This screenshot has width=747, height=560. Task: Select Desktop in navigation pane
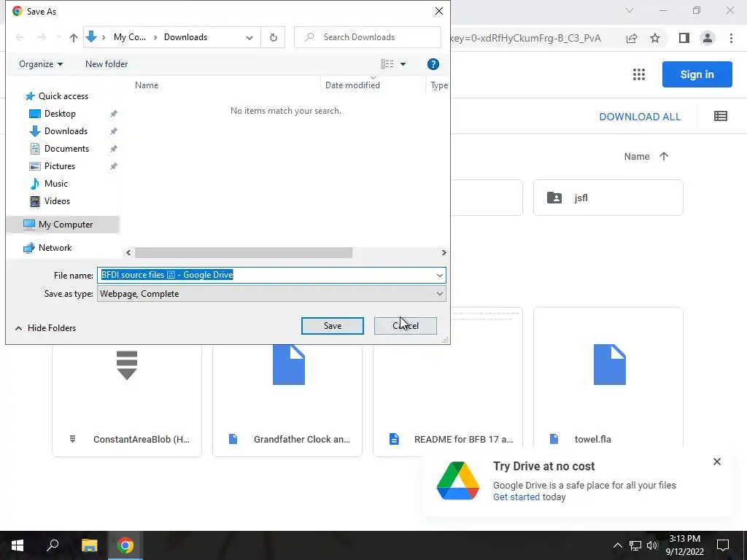60,114
